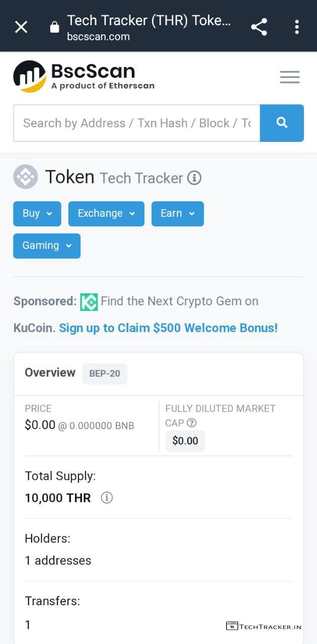The image size is (317, 644).
Task: Follow the Sign up to Claim $500 link
Action: tap(168, 328)
